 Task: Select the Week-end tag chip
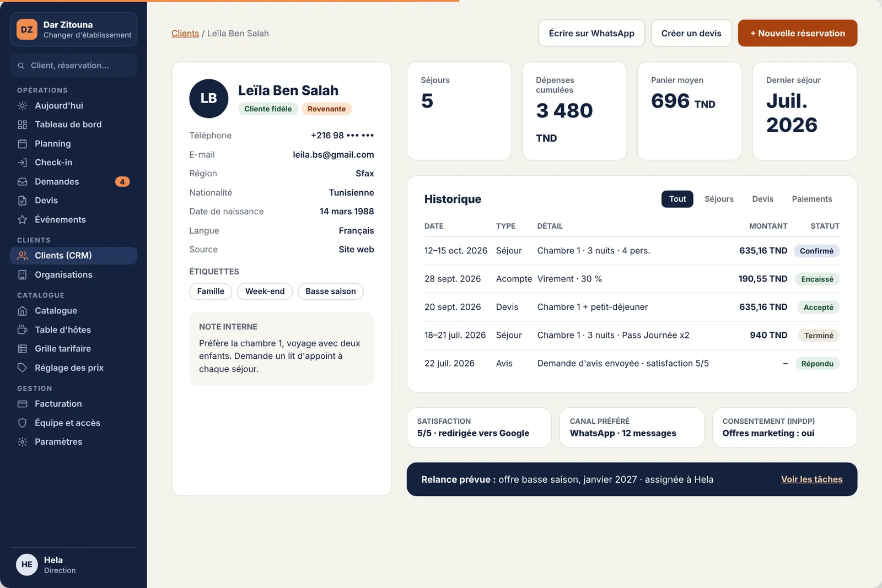click(265, 292)
